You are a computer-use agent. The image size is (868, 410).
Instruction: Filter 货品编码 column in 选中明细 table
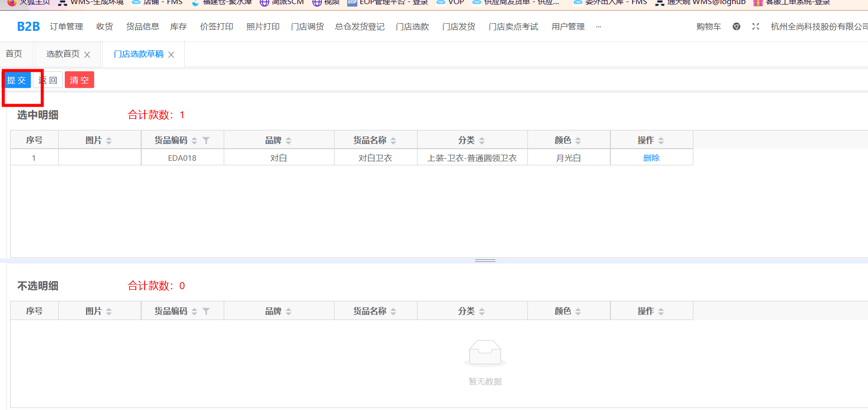[x=206, y=141]
